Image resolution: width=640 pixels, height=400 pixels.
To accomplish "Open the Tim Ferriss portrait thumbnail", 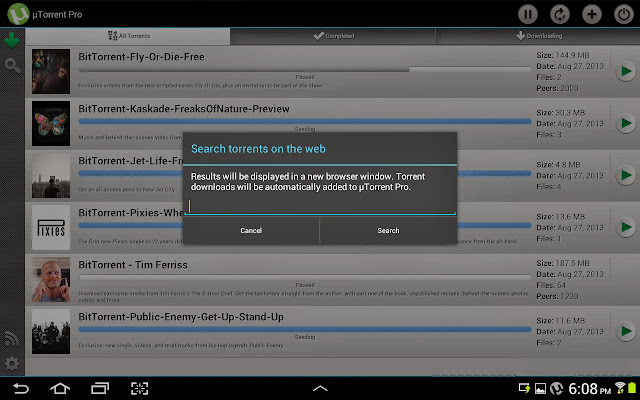I will click(51, 280).
